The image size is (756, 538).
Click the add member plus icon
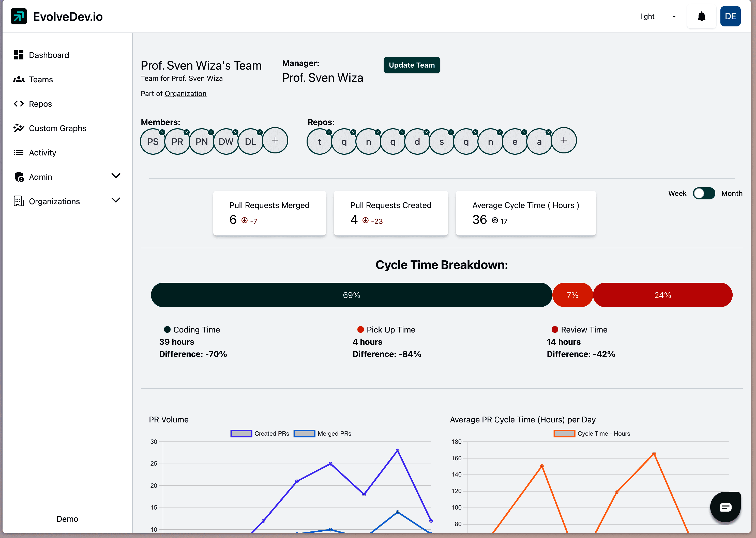coord(275,140)
